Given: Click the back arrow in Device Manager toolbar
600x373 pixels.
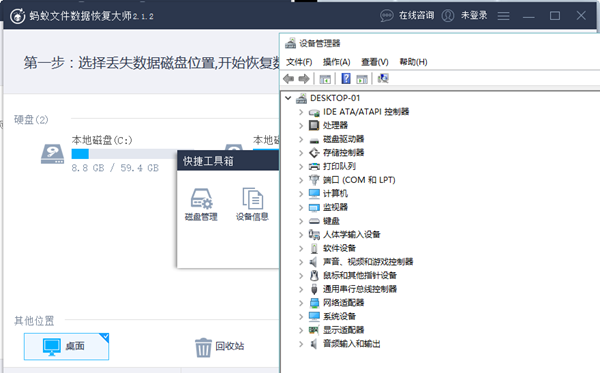Looking at the screenshot, I should coord(289,79).
